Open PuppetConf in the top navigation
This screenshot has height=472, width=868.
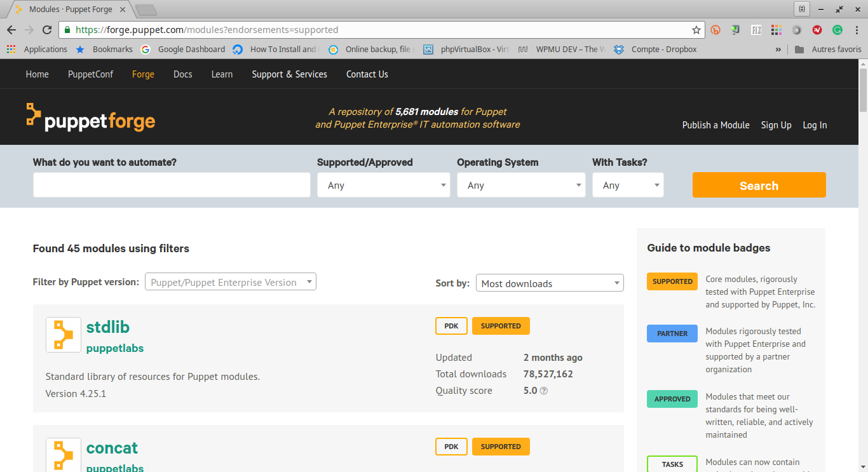click(90, 74)
